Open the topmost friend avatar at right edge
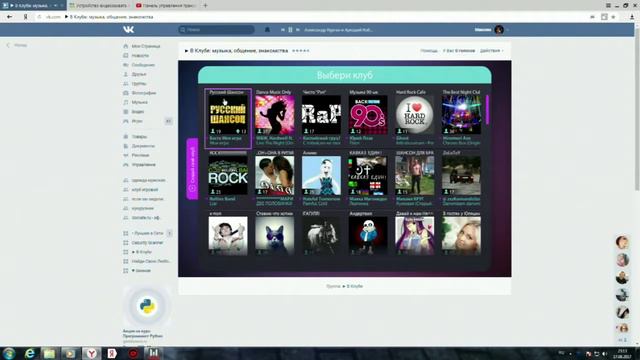Image resolution: width=640 pixels, height=360 pixels. coord(622,242)
